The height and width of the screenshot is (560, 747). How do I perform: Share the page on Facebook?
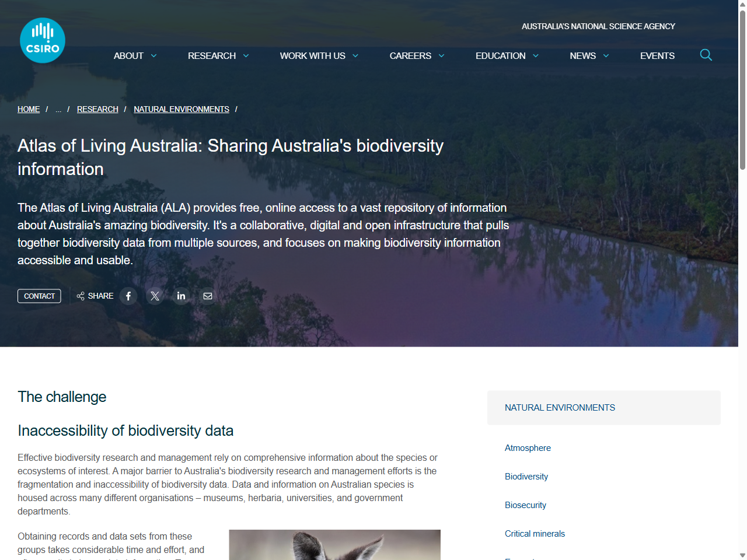(x=128, y=296)
